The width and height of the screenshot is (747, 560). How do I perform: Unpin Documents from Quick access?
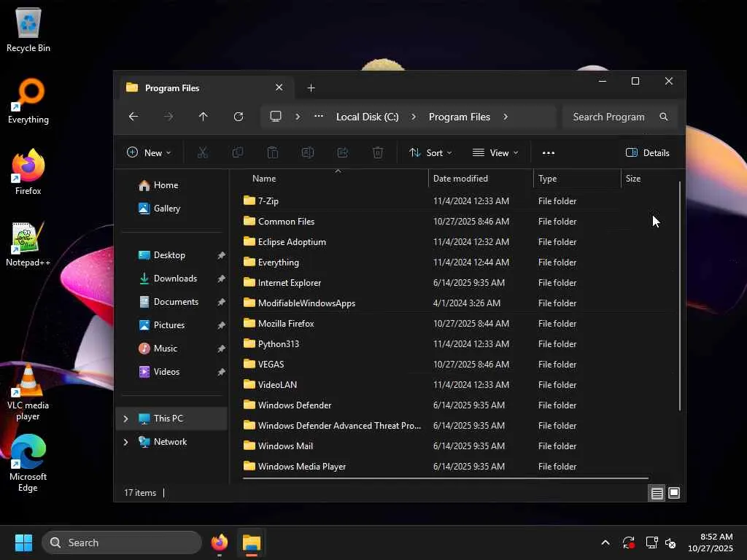(221, 302)
